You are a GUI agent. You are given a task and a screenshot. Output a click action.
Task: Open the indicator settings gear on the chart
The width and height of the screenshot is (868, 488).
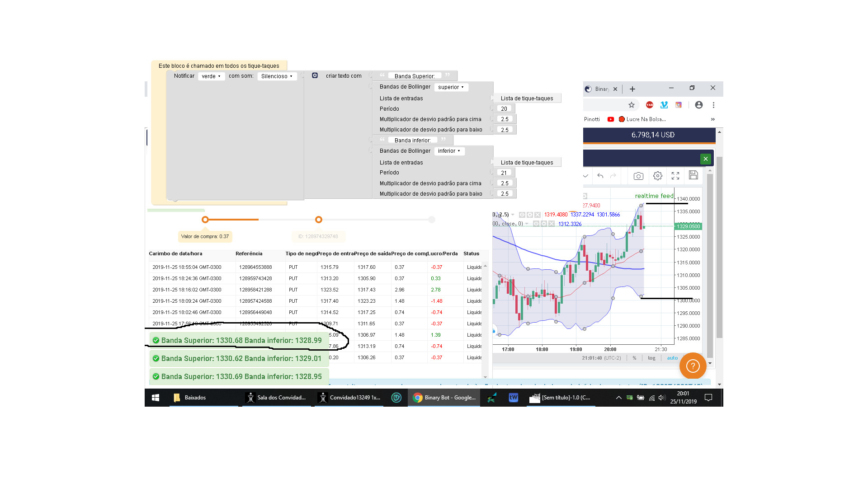click(x=530, y=215)
